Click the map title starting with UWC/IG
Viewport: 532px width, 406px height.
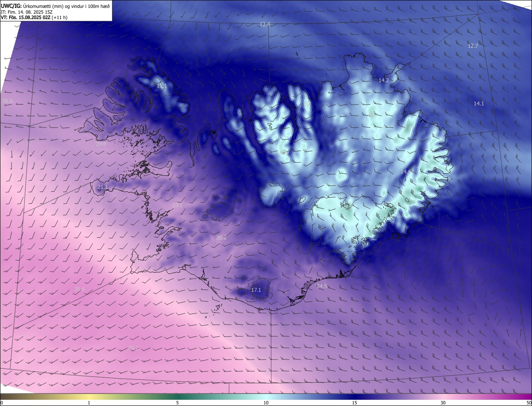tap(55, 5)
